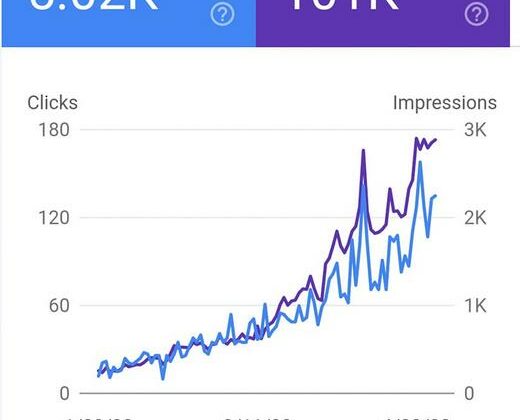Select the 3K label on the impressions axis
This screenshot has width=520, height=420.
(x=475, y=129)
